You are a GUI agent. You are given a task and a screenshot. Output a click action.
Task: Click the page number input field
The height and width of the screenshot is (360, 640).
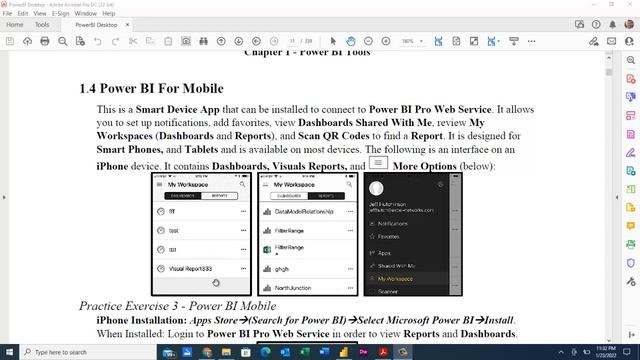click(292, 41)
